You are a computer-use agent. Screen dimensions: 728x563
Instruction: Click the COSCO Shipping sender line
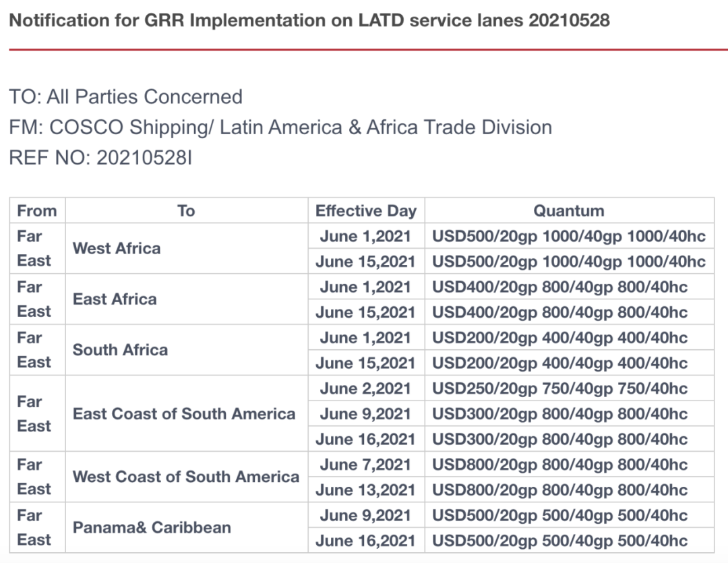point(280,127)
